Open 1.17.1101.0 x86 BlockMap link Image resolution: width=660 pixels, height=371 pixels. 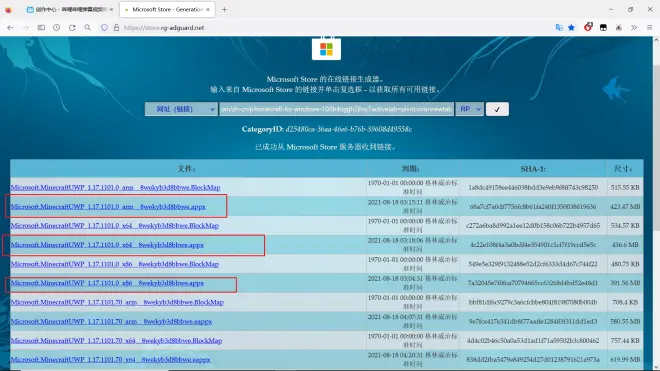tap(115, 264)
